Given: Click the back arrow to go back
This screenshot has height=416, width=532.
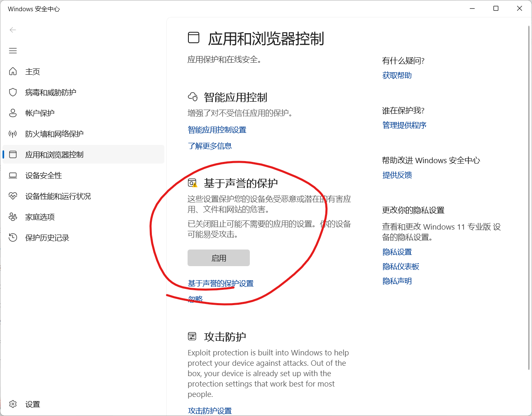Looking at the screenshot, I should coord(13,29).
